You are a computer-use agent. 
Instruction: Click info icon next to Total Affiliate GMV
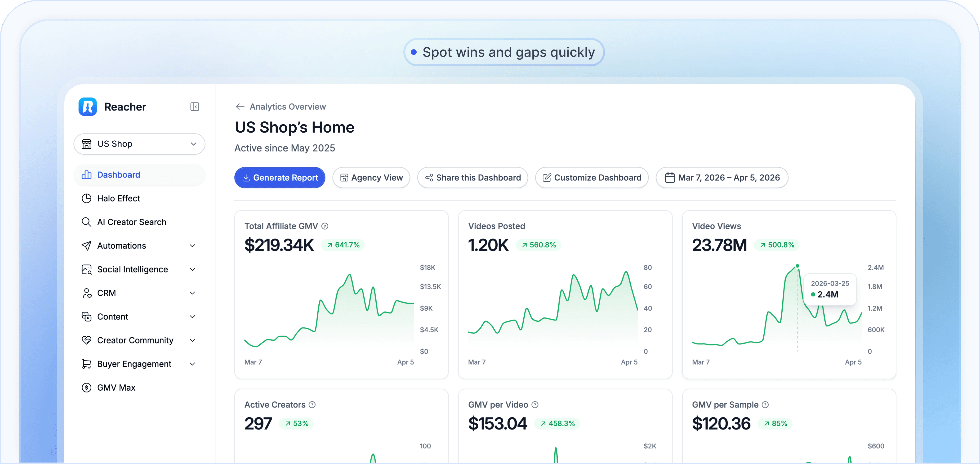(x=325, y=226)
